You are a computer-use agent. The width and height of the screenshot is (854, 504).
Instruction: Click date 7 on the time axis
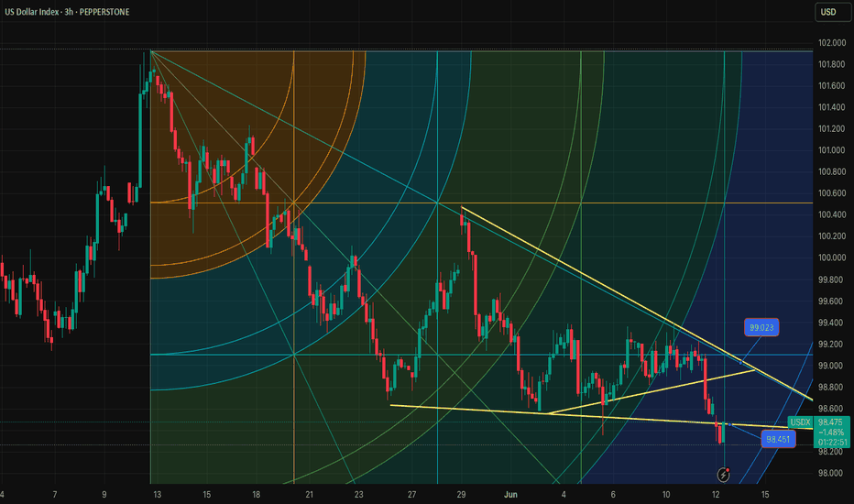point(54,495)
